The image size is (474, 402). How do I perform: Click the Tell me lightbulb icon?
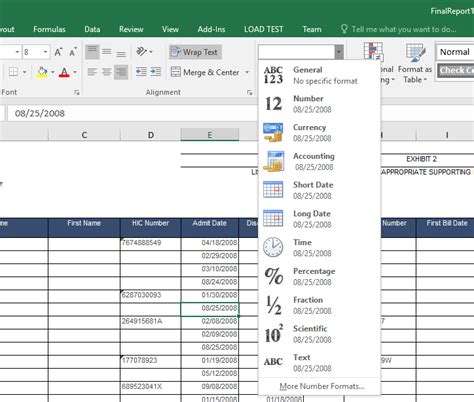[x=344, y=29]
